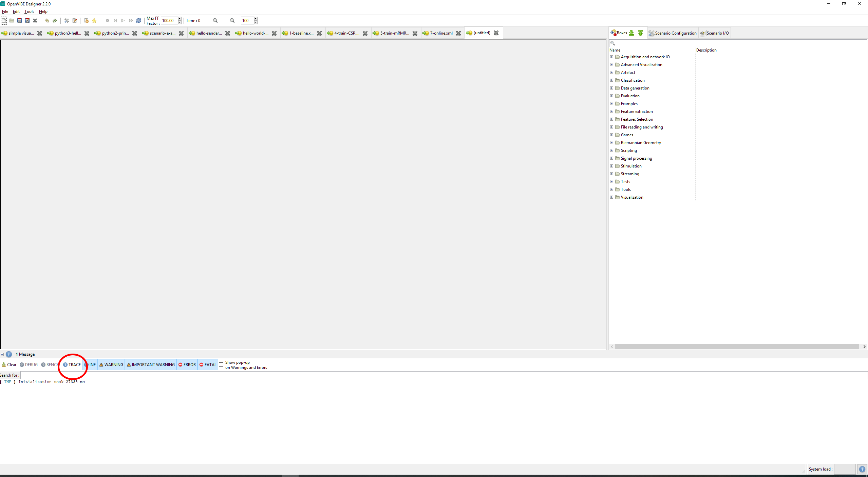This screenshot has width=868, height=477.
Task: Toggle the TRACE log level filter
Action: pyautogui.click(x=72, y=364)
